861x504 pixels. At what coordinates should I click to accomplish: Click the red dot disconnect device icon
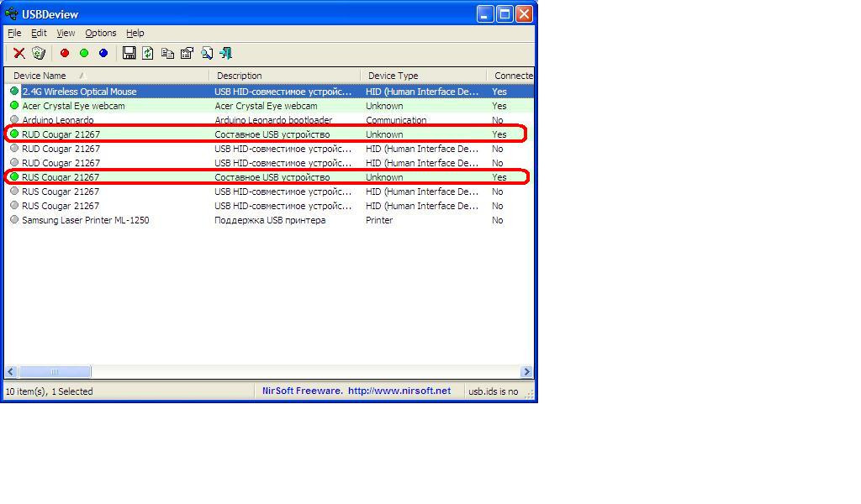point(65,53)
